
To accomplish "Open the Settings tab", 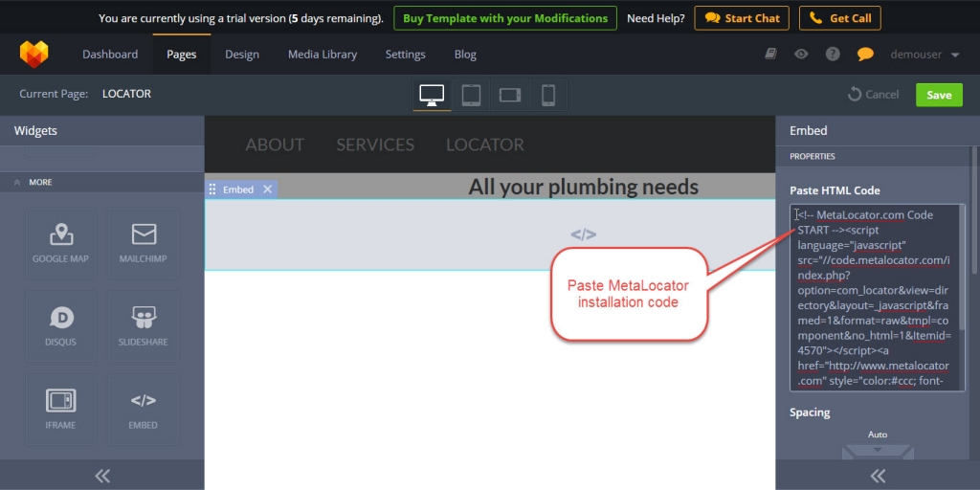I will (x=405, y=55).
